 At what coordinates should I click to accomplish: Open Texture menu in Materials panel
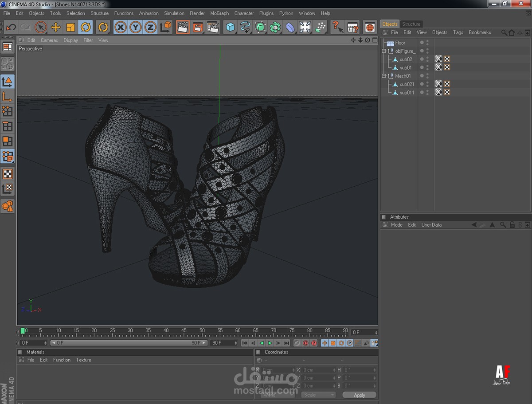pyautogui.click(x=83, y=360)
